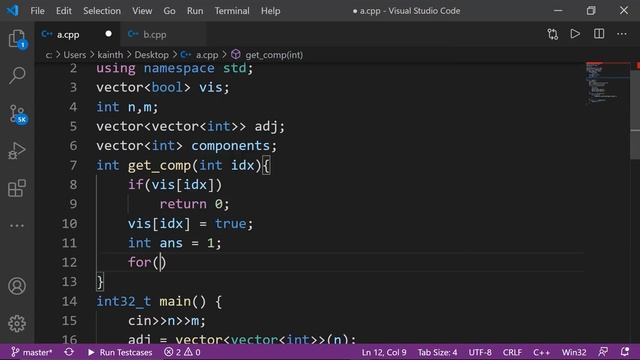Click Run Testcases in the status bar
Screen dimensions: 640x360
[x=120, y=352]
